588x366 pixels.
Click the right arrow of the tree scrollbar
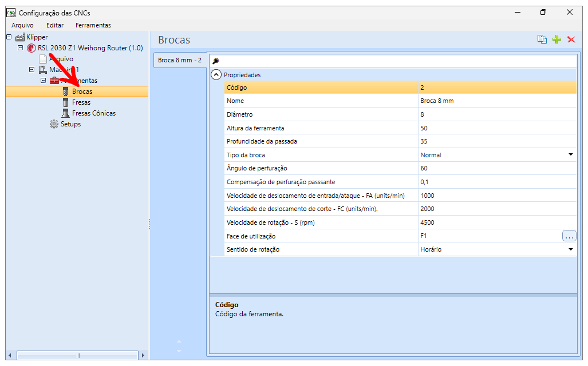(x=143, y=355)
